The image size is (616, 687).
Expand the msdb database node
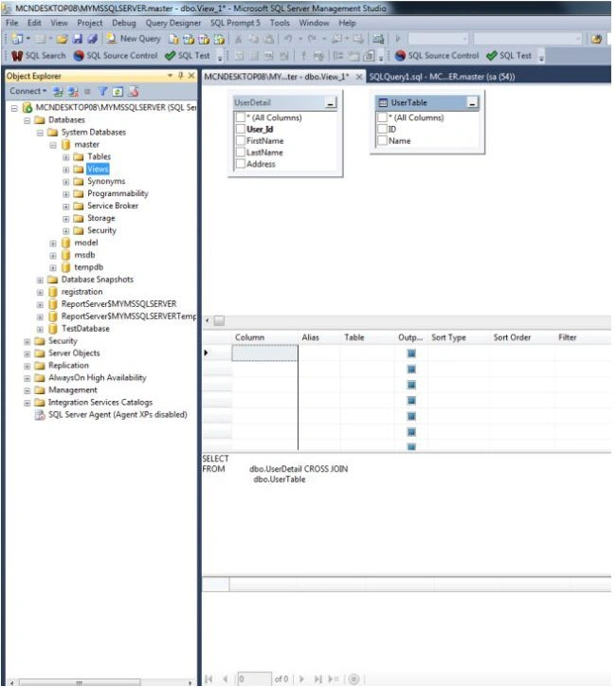pos(53,255)
